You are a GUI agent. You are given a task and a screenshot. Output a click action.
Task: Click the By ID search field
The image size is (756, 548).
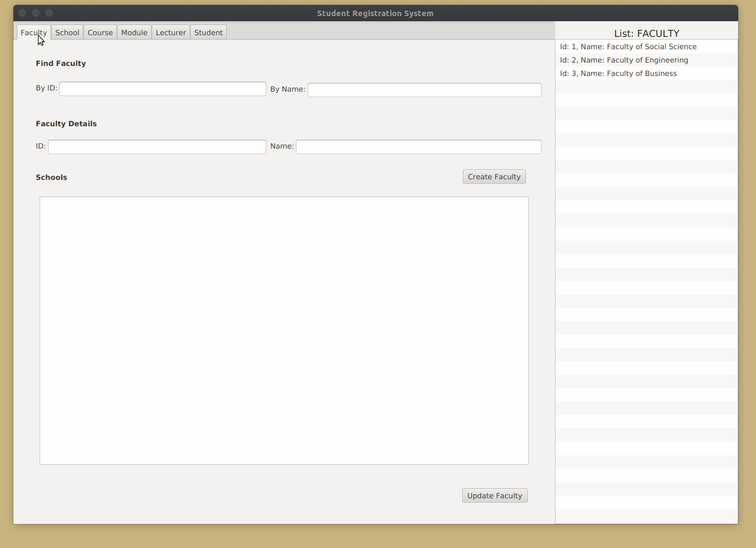coord(162,89)
